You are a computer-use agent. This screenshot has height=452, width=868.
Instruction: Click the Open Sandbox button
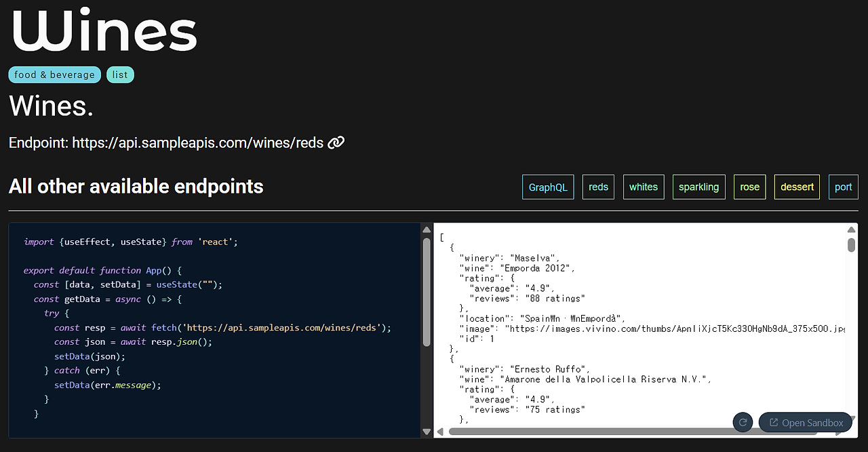coord(805,422)
